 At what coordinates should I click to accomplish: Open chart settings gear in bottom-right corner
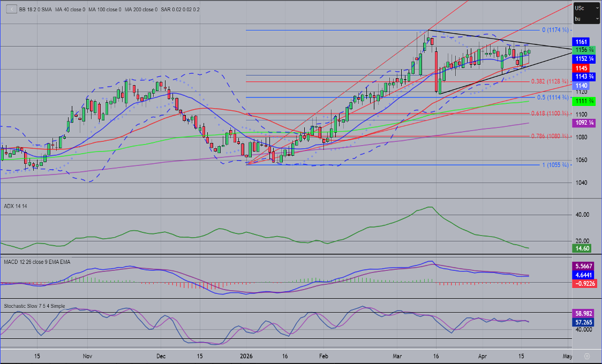point(586,355)
